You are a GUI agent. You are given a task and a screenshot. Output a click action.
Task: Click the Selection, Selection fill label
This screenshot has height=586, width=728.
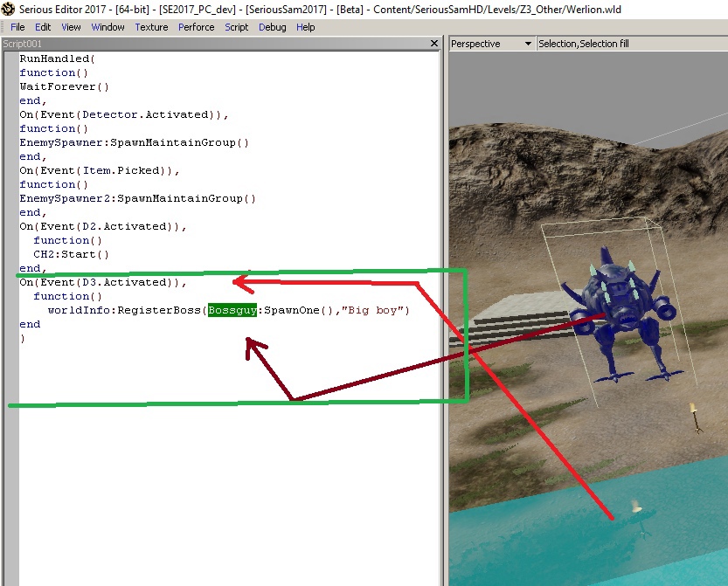(x=583, y=44)
